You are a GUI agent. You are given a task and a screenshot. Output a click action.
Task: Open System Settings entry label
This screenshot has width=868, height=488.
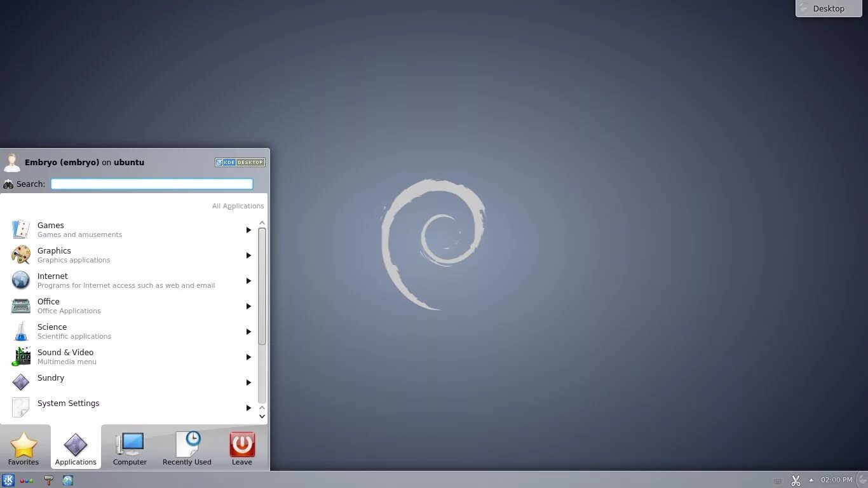[69, 403]
